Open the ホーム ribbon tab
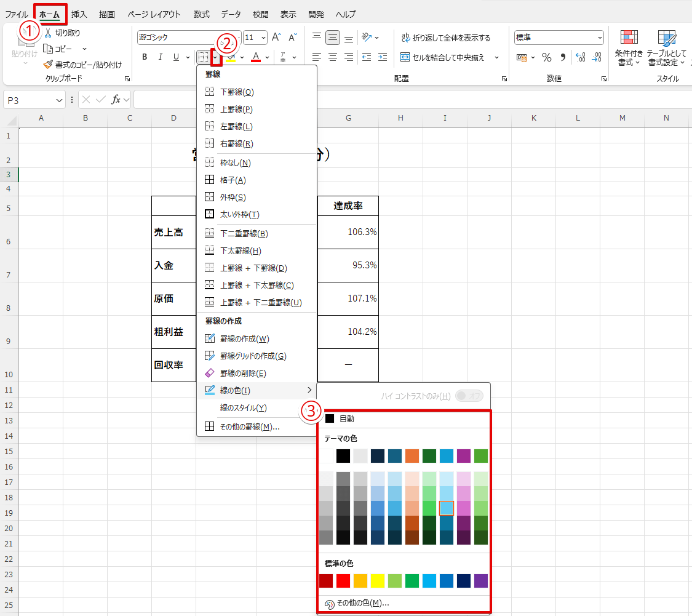The image size is (692, 616). [x=49, y=14]
